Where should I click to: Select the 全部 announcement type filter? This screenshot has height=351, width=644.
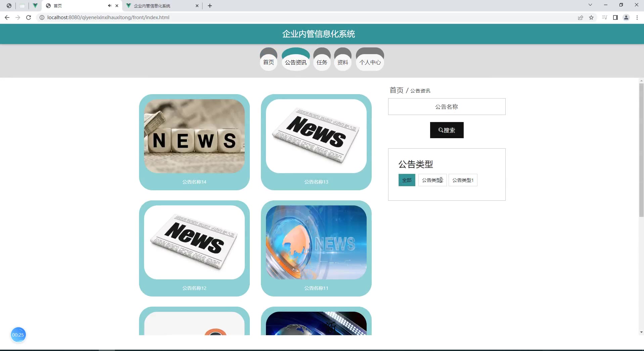[x=407, y=180]
